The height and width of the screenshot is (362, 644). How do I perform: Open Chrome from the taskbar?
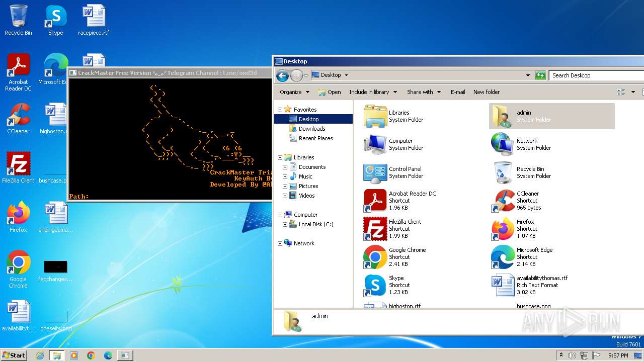point(91,355)
